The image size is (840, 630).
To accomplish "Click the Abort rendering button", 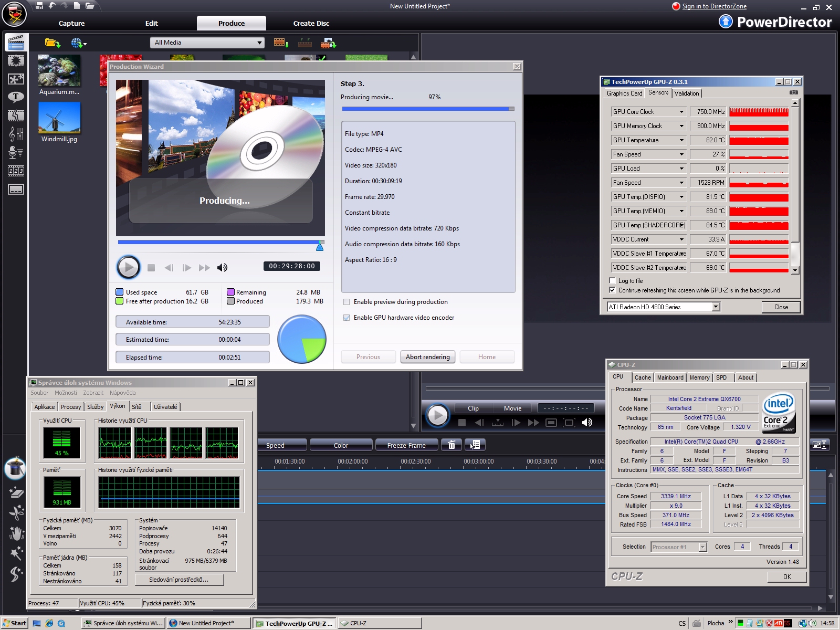I will click(428, 357).
